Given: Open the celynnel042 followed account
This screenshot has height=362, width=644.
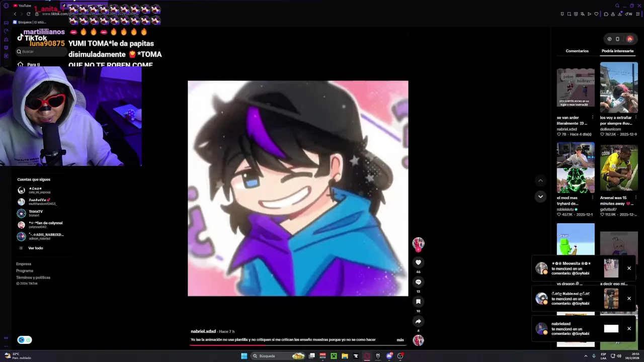Looking at the screenshot, I should click(x=40, y=225).
